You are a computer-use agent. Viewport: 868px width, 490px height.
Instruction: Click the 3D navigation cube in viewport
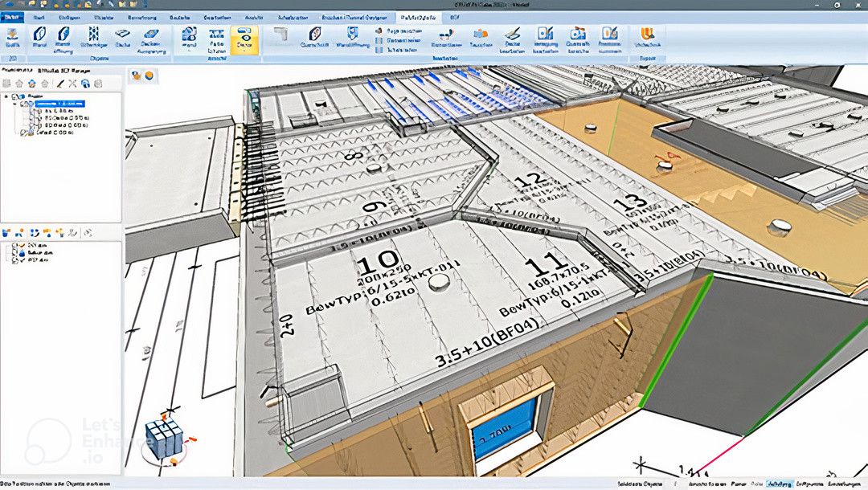coord(163,439)
